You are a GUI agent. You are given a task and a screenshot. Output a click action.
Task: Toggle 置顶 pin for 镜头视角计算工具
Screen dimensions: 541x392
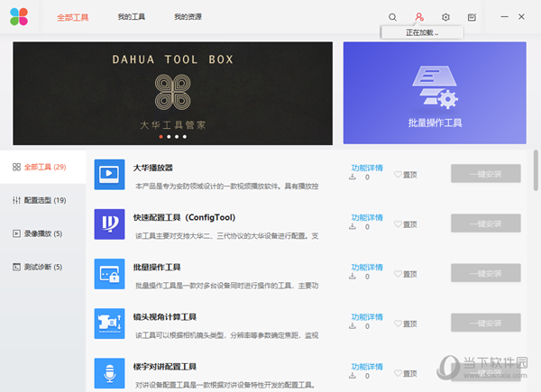(x=406, y=324)
